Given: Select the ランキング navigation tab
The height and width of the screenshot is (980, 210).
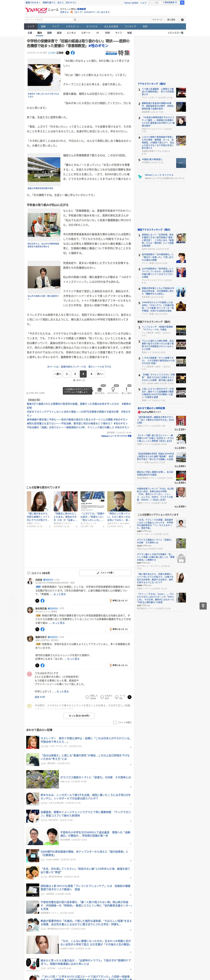Looking at the screenshot, I should [130, 27].
